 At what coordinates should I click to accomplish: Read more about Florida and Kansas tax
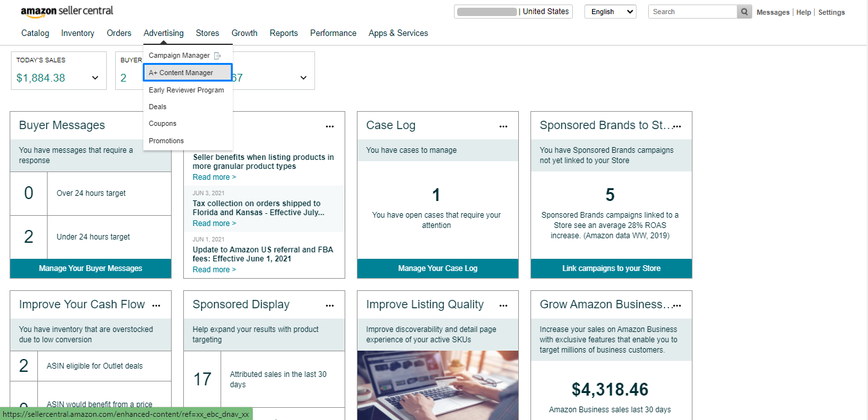214,223
